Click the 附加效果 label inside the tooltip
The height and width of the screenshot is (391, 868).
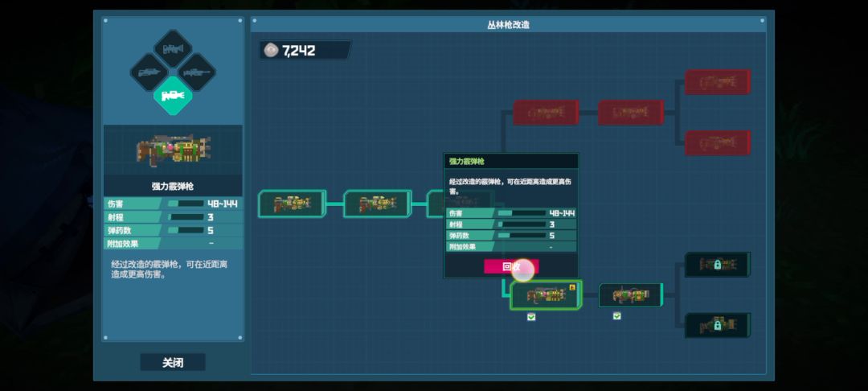tap(462, 246)
